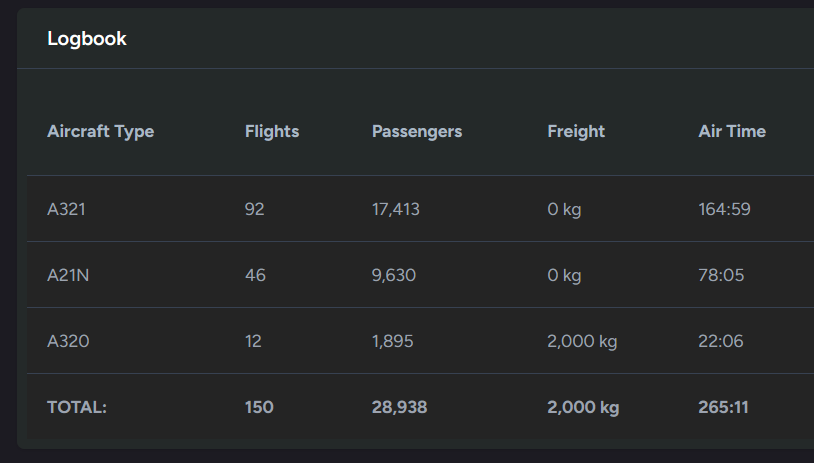Click the total air time 265:11
Screen dimensions: 814x463
point(723,407)
